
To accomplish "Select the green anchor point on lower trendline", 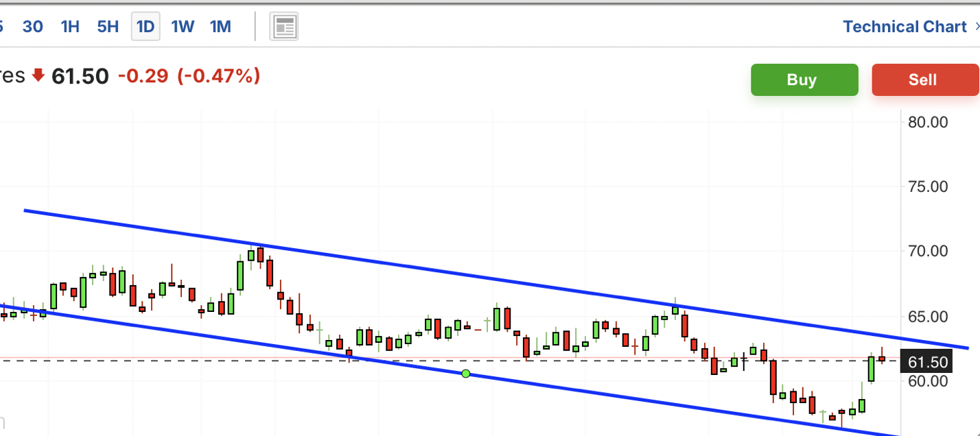I will [x=466, y=374].
